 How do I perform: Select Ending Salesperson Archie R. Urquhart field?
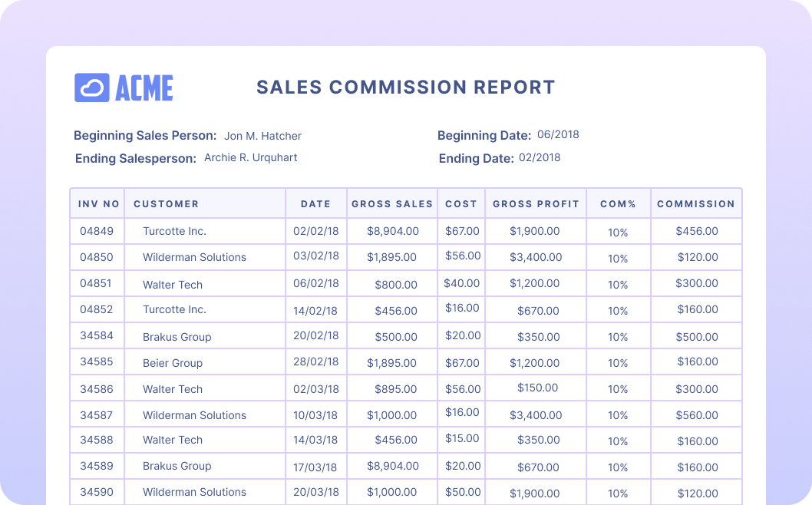click(250, 157)
